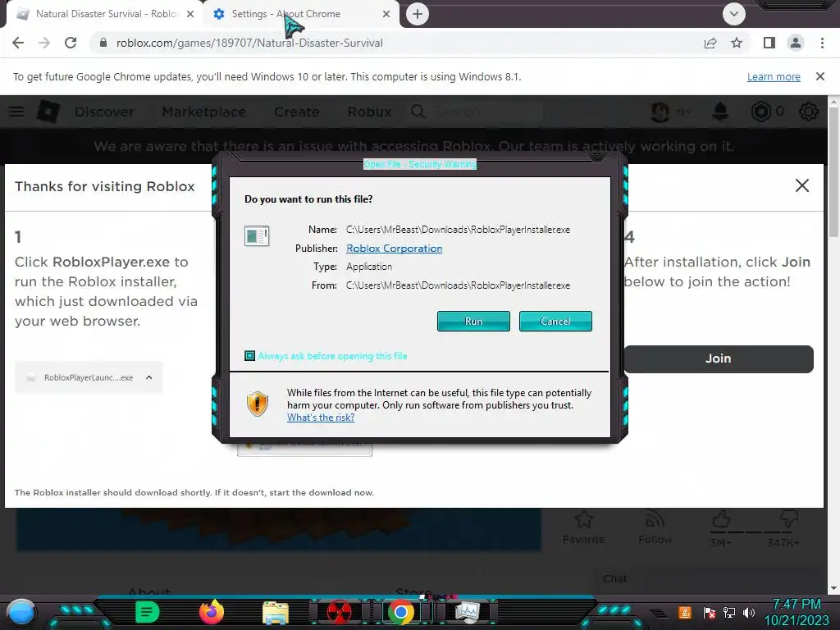Open the volume speaker tray icon
The height and width of the screenshot is (630, 840).
click(x=749, y=612)
